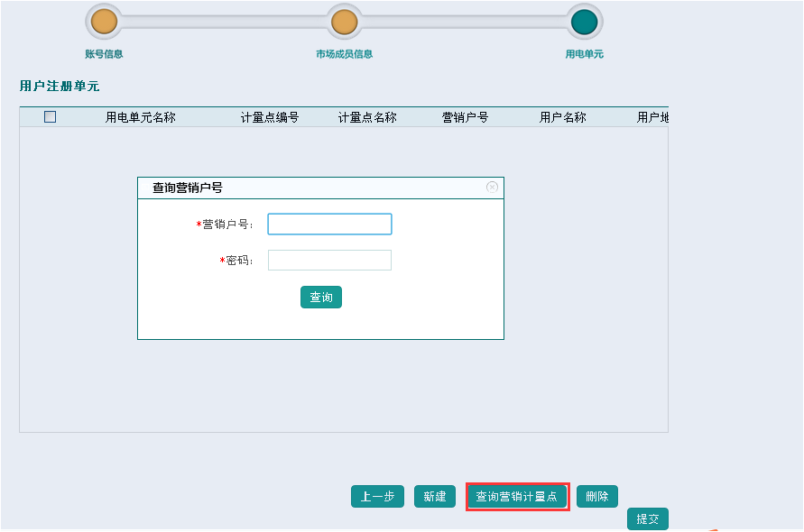The width and height of the screenshot is (804, 532).
Task: Click the 市场成员信息 step circle
Action: 345,22
